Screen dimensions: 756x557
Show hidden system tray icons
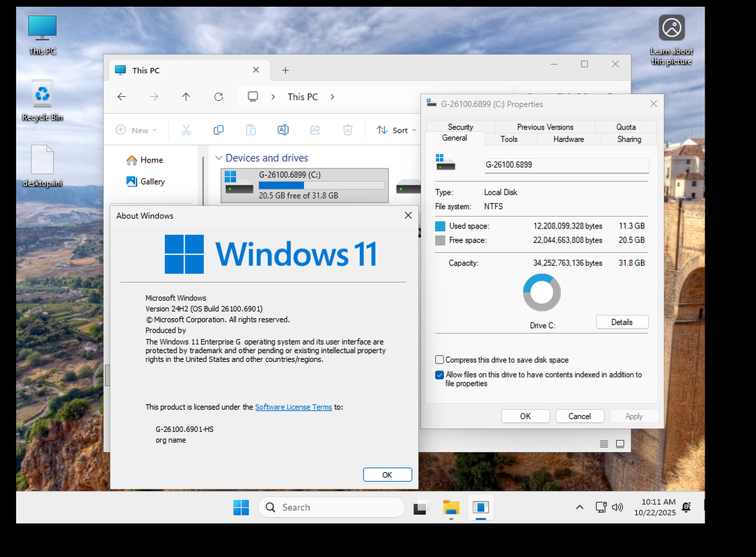click(580, 507)
